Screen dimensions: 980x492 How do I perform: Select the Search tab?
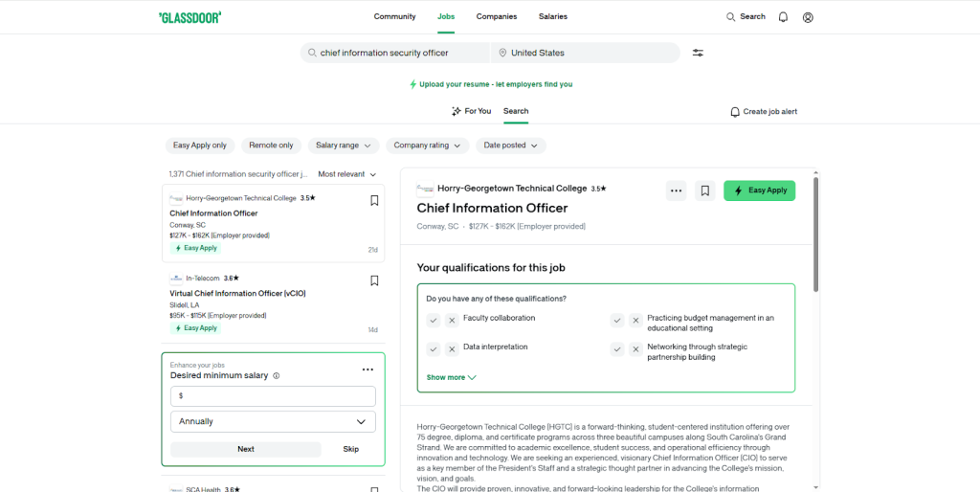pos(516,111)
